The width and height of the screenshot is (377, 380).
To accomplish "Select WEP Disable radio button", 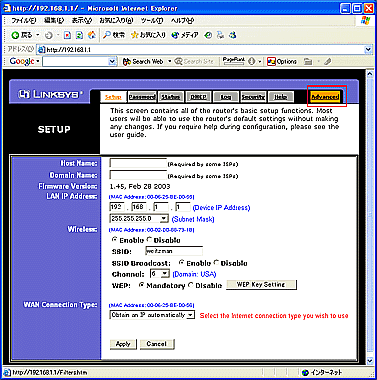I will click(190, 285).
